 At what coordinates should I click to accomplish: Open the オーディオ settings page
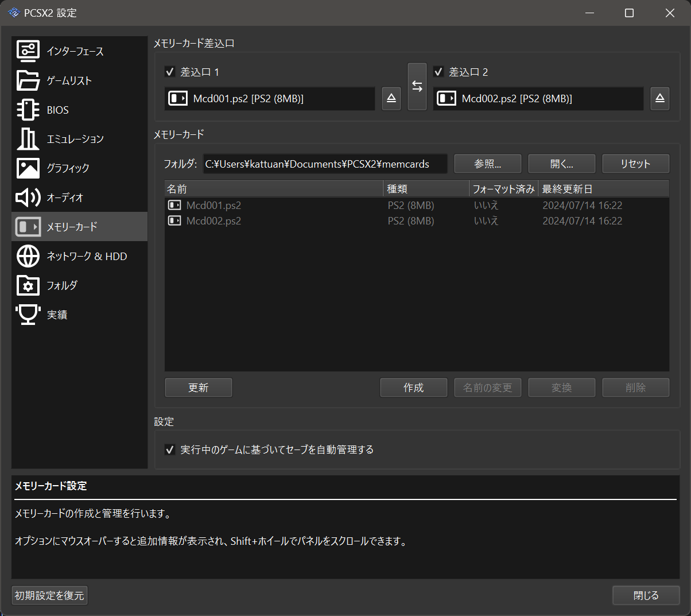click(x=79, y=197)
